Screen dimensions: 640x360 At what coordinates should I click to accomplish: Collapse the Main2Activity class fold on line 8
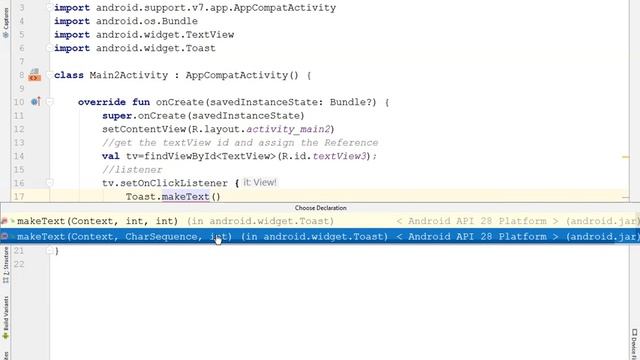point(49,75)
